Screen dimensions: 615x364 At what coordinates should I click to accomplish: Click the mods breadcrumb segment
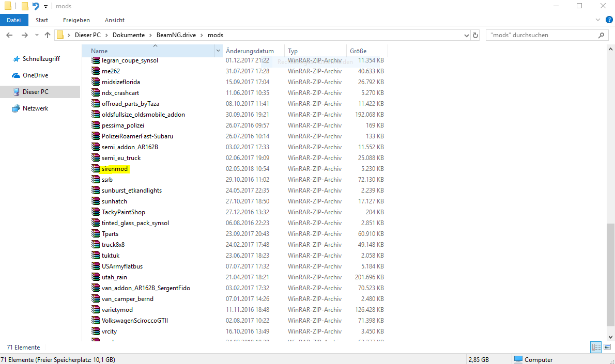pyautogui.click(x=216, y=35)
